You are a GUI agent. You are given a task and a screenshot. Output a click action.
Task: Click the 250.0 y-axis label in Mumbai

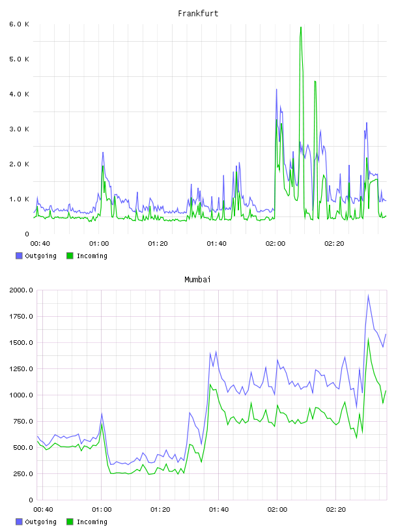click(x=23, y=473)
